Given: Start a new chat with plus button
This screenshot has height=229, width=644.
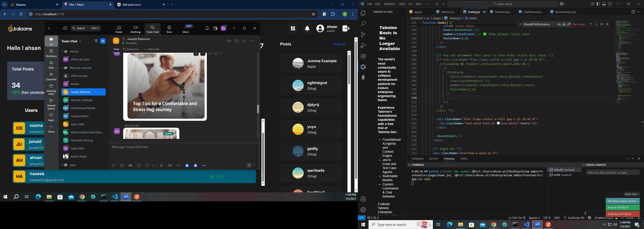Looking at the screenshot, I should click(103, 41).
